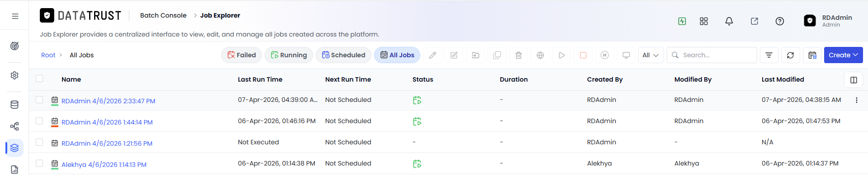This screenshot has width=868, height=175.
Task: Open job Alekhya 4/6/2026 1:14:13 PM
Action: [x=104, y=165]
